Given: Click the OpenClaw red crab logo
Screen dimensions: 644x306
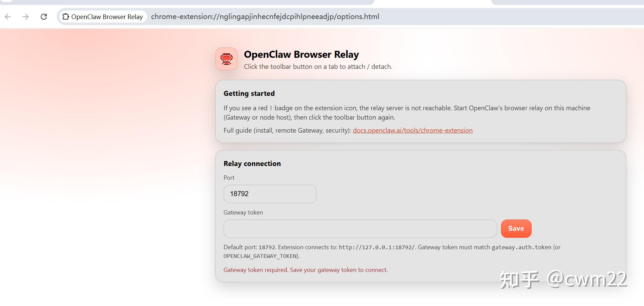Looking at the screenshot, I should 227,59.
